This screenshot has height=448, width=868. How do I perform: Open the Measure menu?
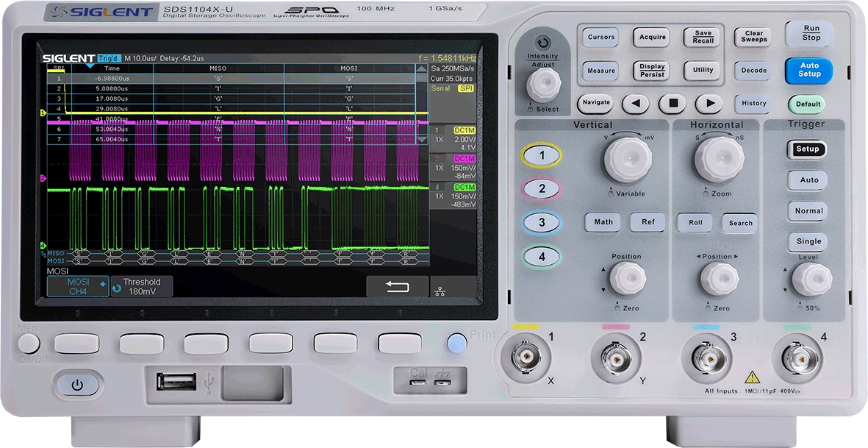(600, 71)
